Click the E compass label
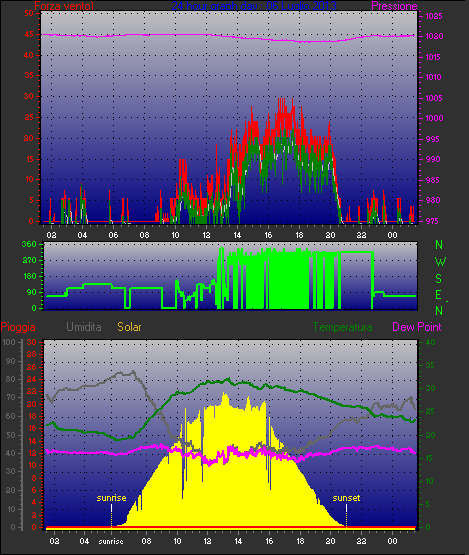 coord(439,294)
